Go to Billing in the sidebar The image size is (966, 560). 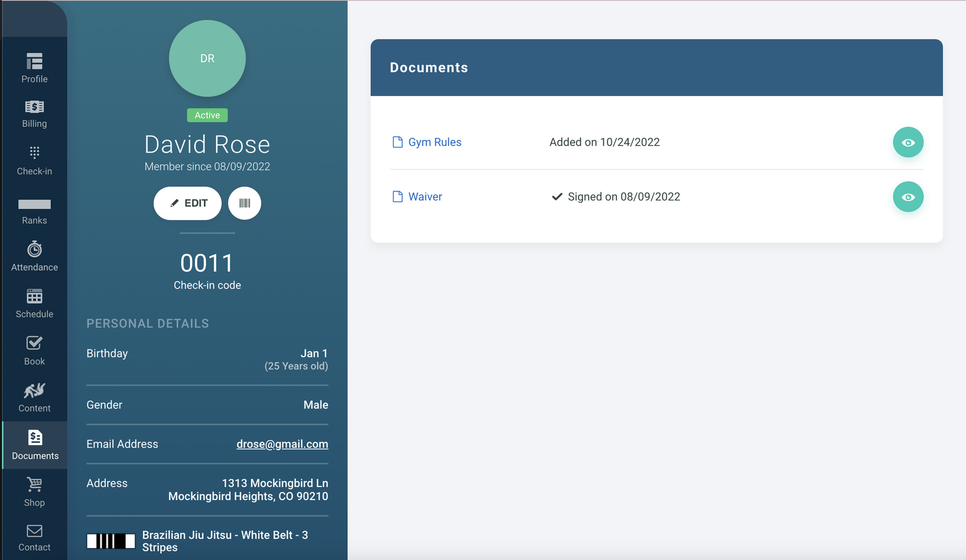(x=34, y=114)
